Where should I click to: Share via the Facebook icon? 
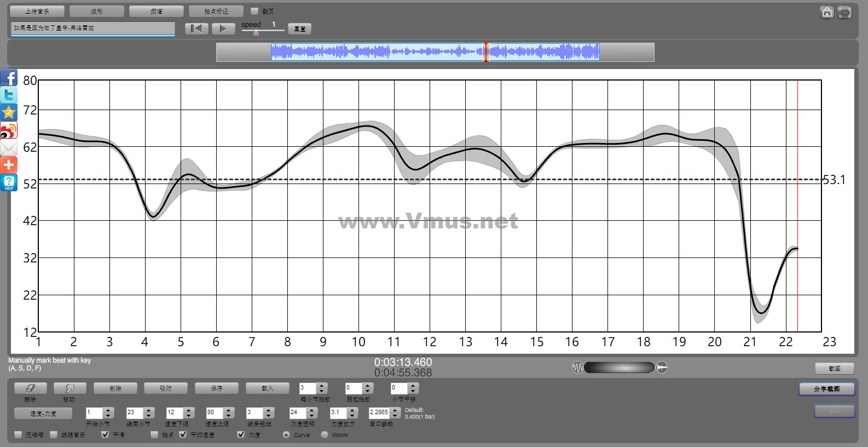tap(9, 78)
